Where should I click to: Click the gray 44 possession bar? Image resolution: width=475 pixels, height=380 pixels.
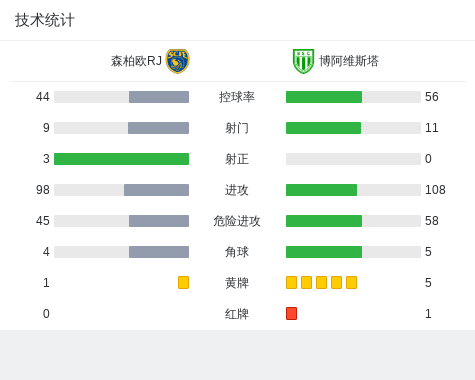coord(159,97)
